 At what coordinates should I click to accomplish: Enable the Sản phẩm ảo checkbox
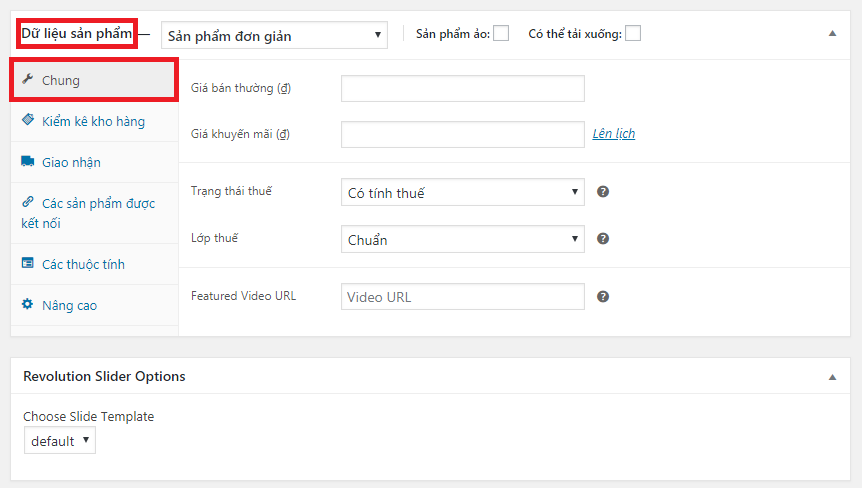click(x=501, y=34)
